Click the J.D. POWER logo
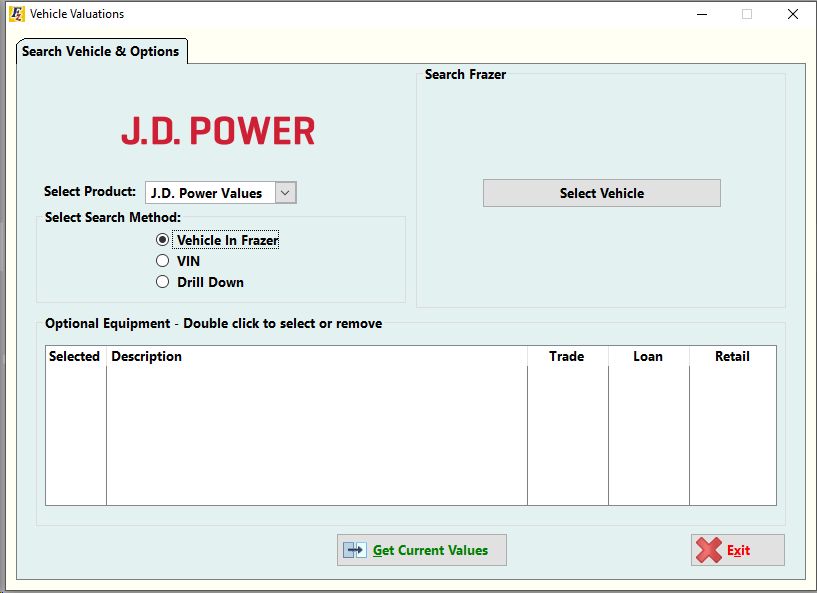This screenshot has width=817, height=593. (218, 130)
